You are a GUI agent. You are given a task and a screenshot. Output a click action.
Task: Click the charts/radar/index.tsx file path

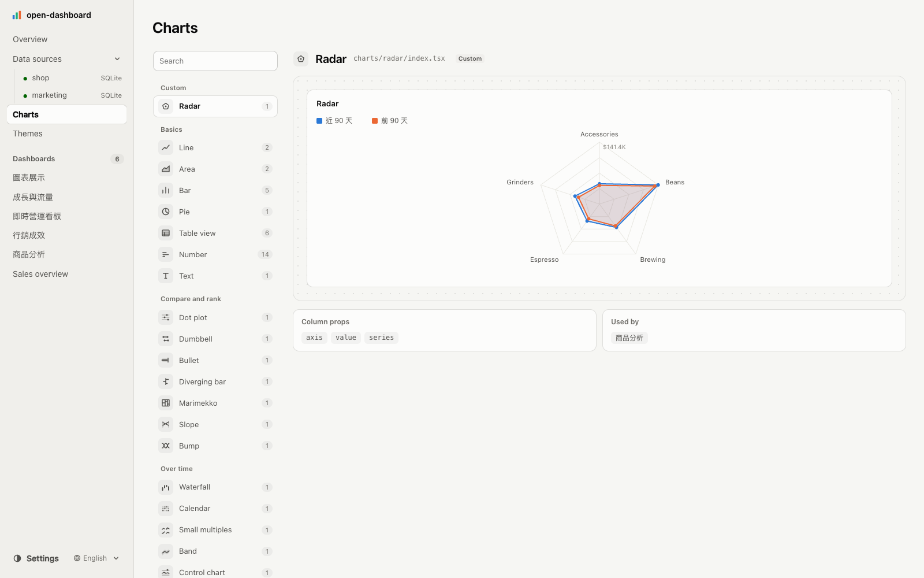399,59
